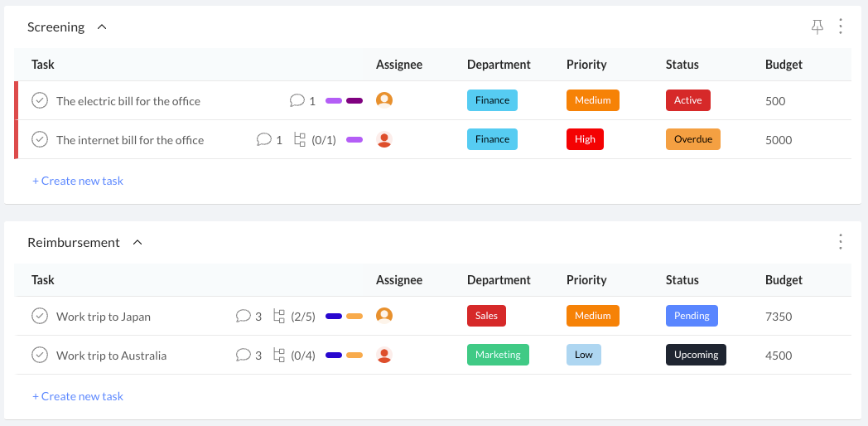Mark Work trip to Japan complete
Image resolution: width=868 pixels, height=426 pixels.
tap(39, 317)
